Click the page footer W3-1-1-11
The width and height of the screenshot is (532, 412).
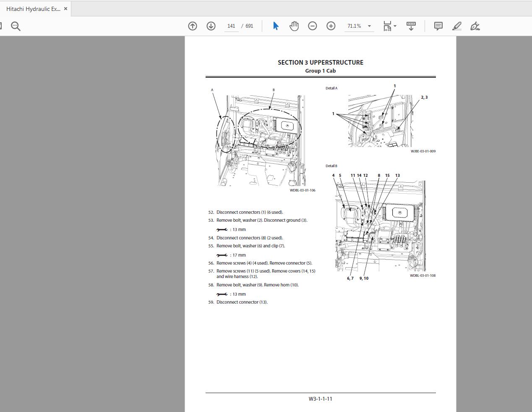321,399
